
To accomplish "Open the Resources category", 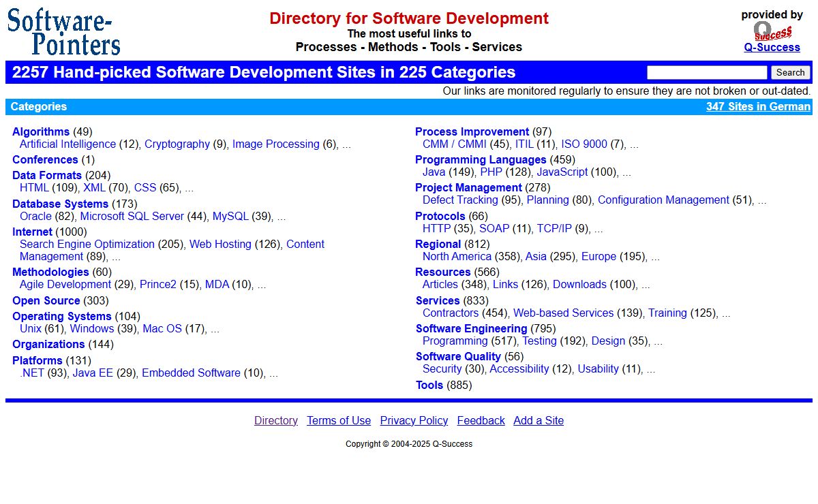I will coord(443,272).
